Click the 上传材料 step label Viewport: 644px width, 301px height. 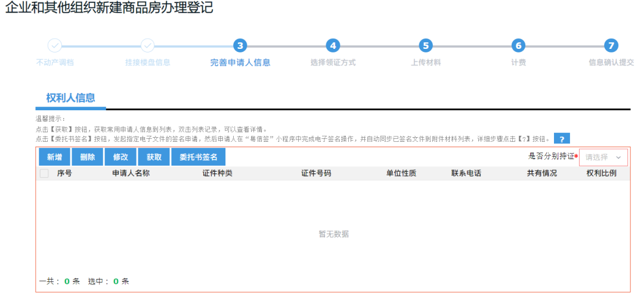(426, 63)
